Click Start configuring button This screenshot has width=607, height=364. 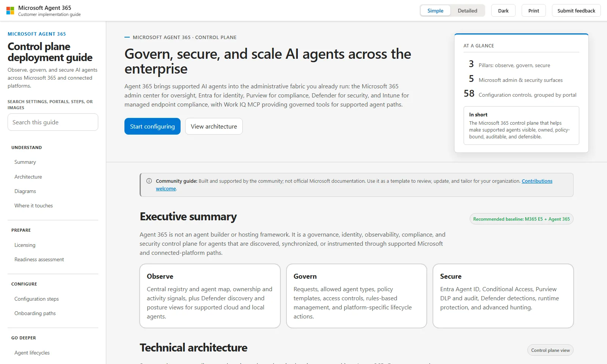[x=153, y=126]
